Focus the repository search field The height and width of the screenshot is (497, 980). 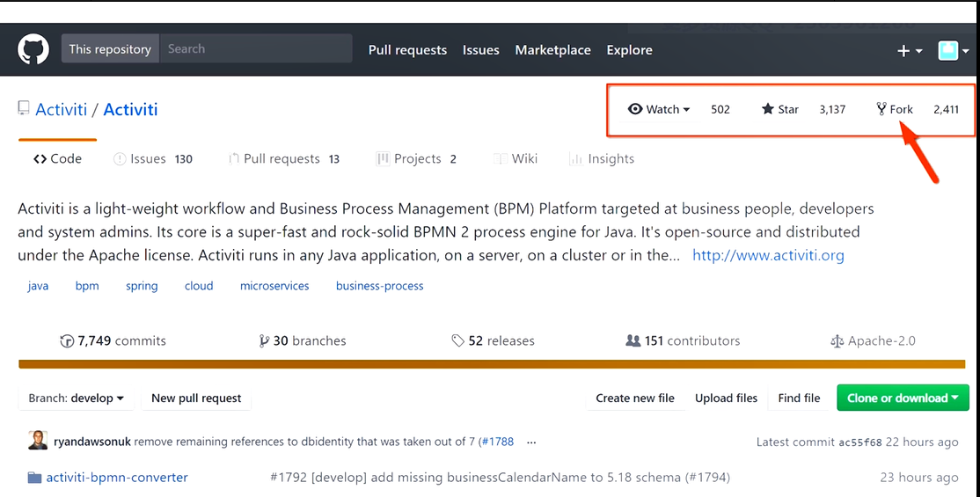pyautogui.click(x=255, y=49)
